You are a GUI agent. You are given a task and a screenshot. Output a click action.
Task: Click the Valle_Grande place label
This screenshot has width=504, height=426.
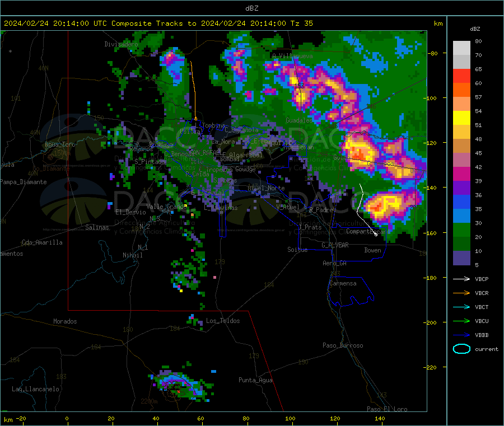[166, 207]
